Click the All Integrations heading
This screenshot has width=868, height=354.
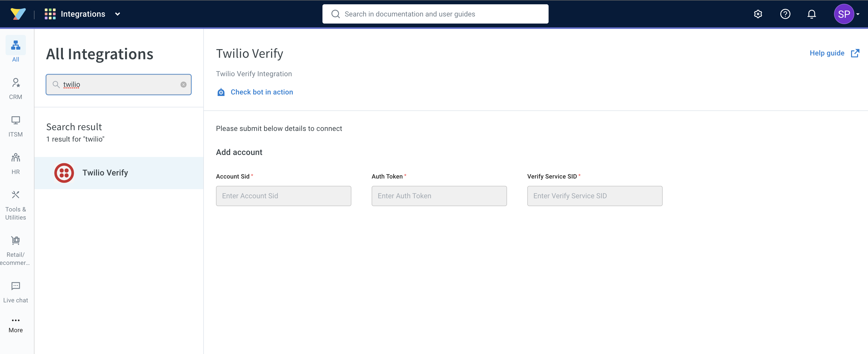coord(100,54)
